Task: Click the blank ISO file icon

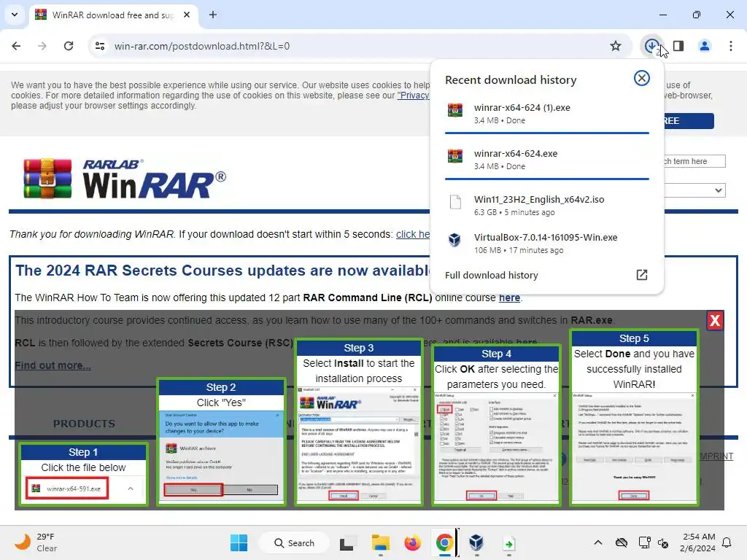Action: click(455, 202)
